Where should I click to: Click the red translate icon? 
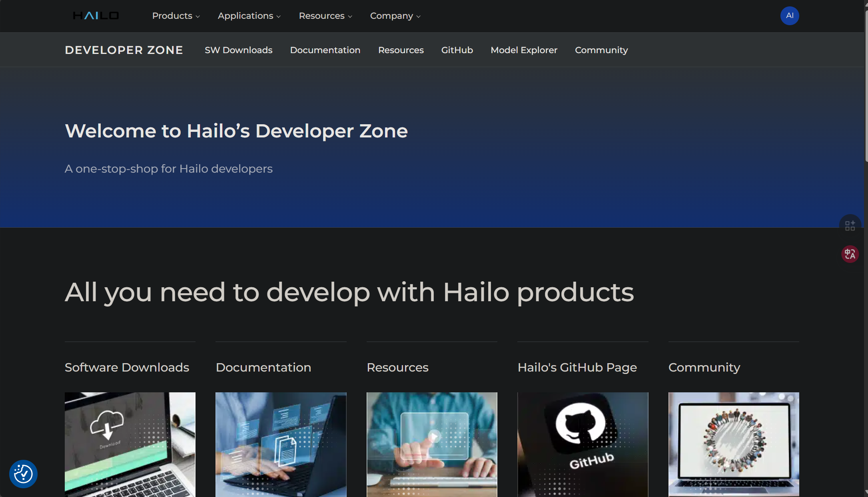click(850, 254)
